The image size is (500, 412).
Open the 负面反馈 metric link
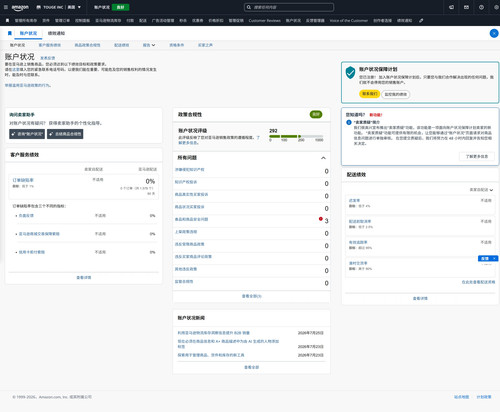point(26,216)
